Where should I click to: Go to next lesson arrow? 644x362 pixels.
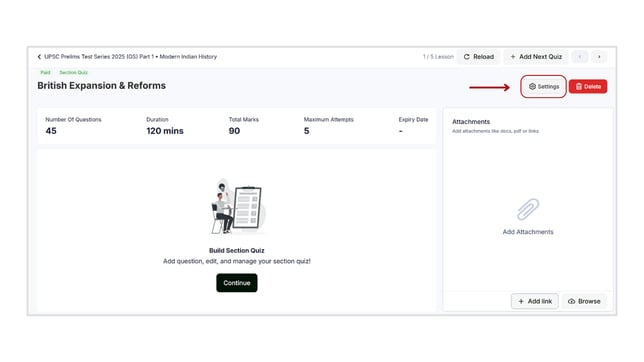coord(599,57)
